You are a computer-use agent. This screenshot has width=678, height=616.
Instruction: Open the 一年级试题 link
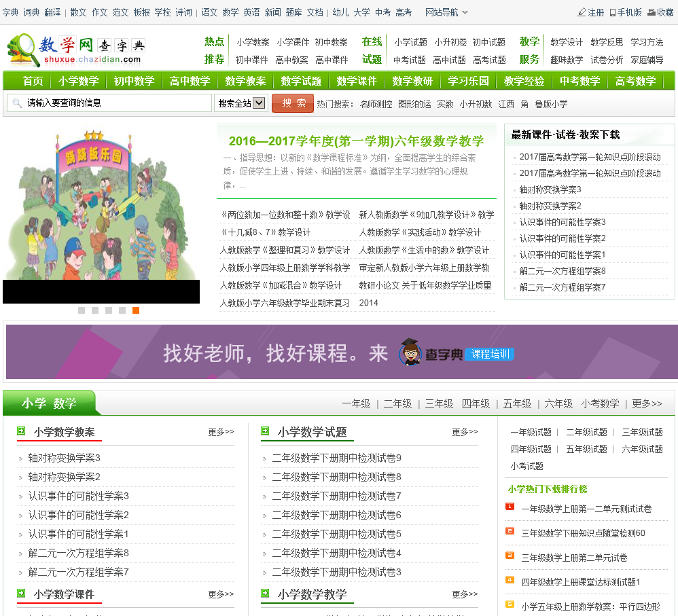pos(531,432)
